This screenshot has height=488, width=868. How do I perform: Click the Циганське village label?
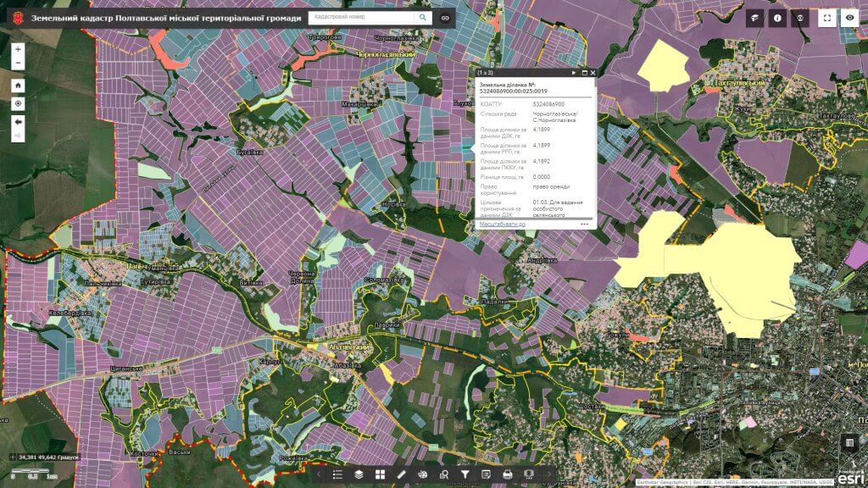click(x=126, y=369)
